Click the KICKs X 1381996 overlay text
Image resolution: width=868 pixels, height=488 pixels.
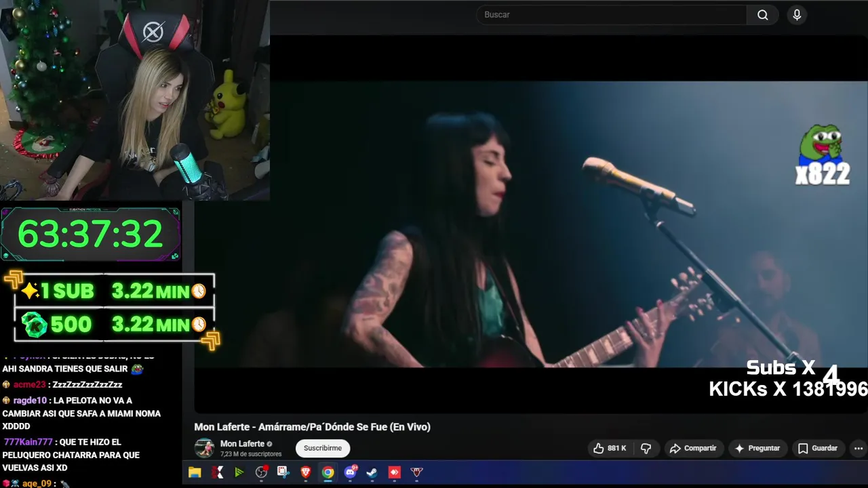coord(788,389)
